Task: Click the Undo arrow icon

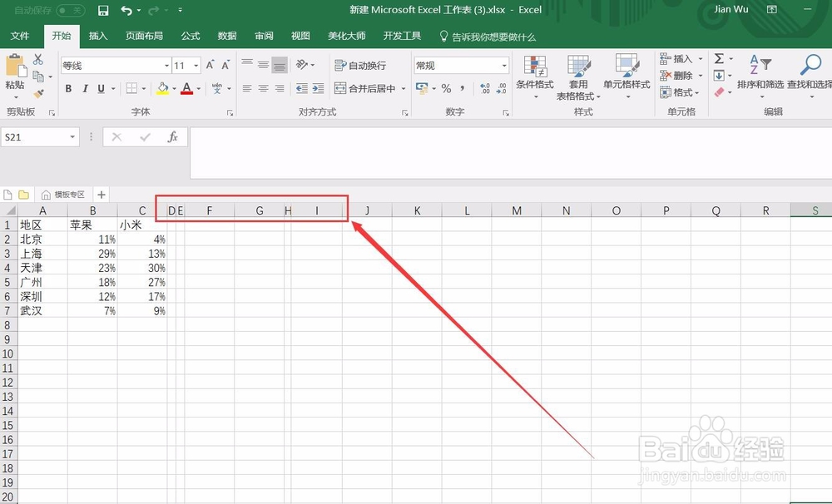Action: tap(126, 10)
